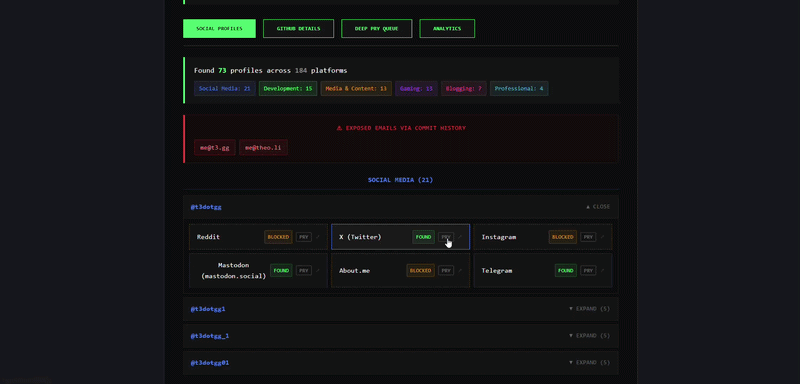Click the Reddit platform name
Screen dimensions: 800x384
209,237
